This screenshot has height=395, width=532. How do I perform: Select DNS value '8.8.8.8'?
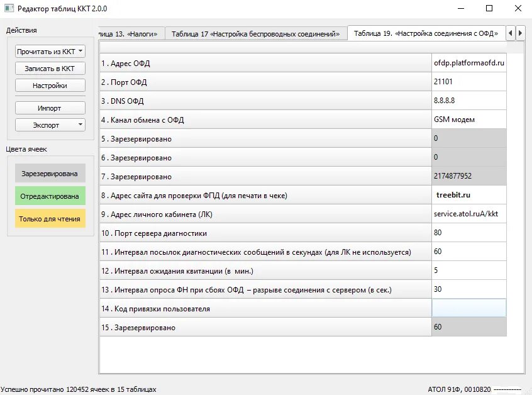click(x=469, y=101)
